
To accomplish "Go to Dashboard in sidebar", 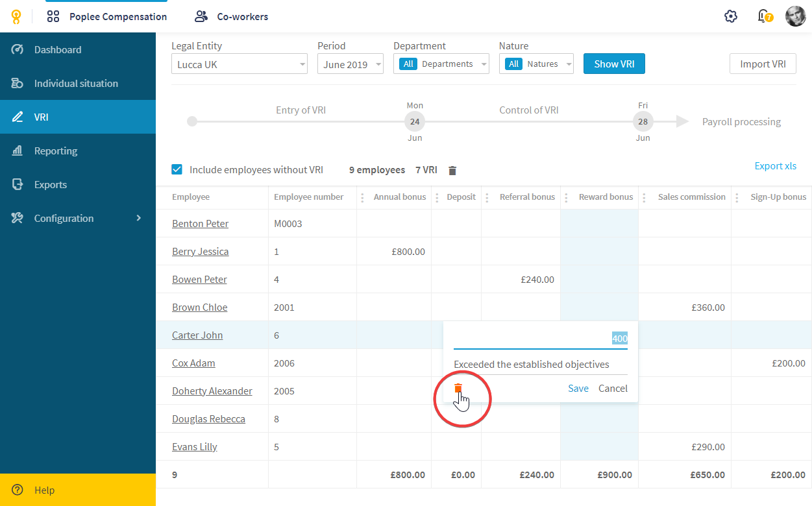I will pyautogui.click(x=78, y=49).
